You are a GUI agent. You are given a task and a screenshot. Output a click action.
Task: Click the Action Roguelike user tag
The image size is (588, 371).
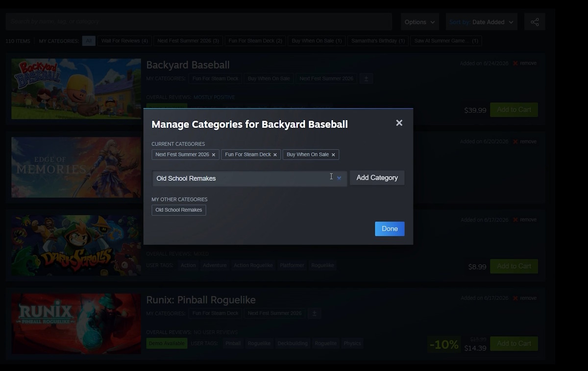(253, 265)
